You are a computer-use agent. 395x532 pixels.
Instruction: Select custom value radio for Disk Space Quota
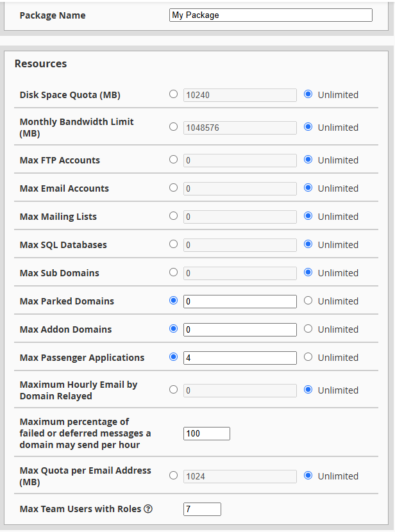[x=173, y=94]
